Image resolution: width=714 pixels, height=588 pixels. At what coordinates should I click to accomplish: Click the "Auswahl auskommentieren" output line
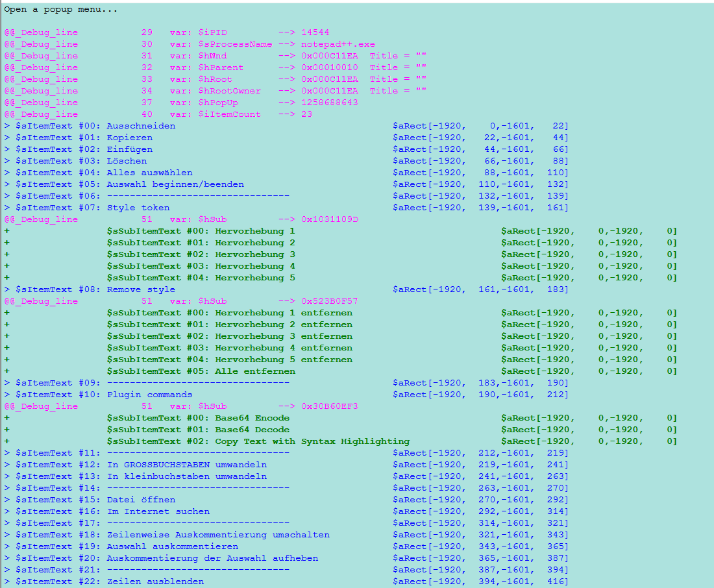pyautogui.click(x=172, y=546)
